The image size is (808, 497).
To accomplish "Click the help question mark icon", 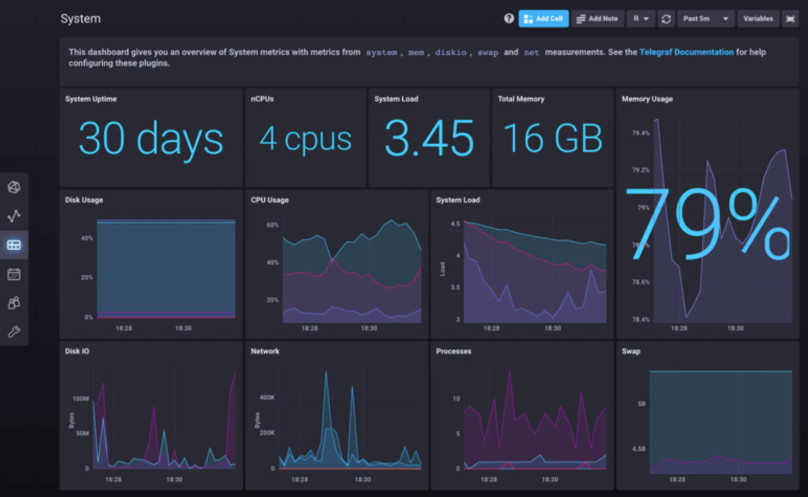I will pyautogui.click(x=509, y=18).
